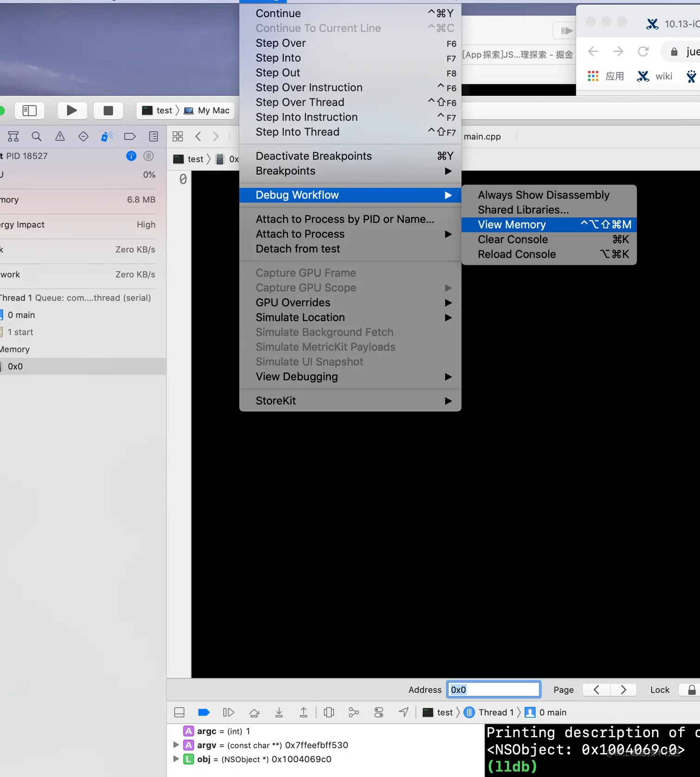Viewport: 700px width, 777px height.
Task: Choose Shared Libraries... in submenu
Action: pos(549,210)
